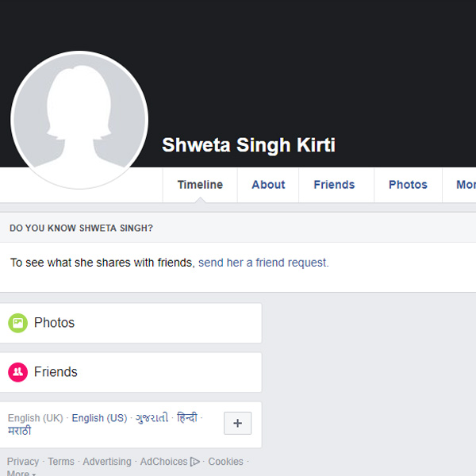This screenshot has height=476, width=476.
Task: Open the Terms footer link
Action: tap(61, 462)
